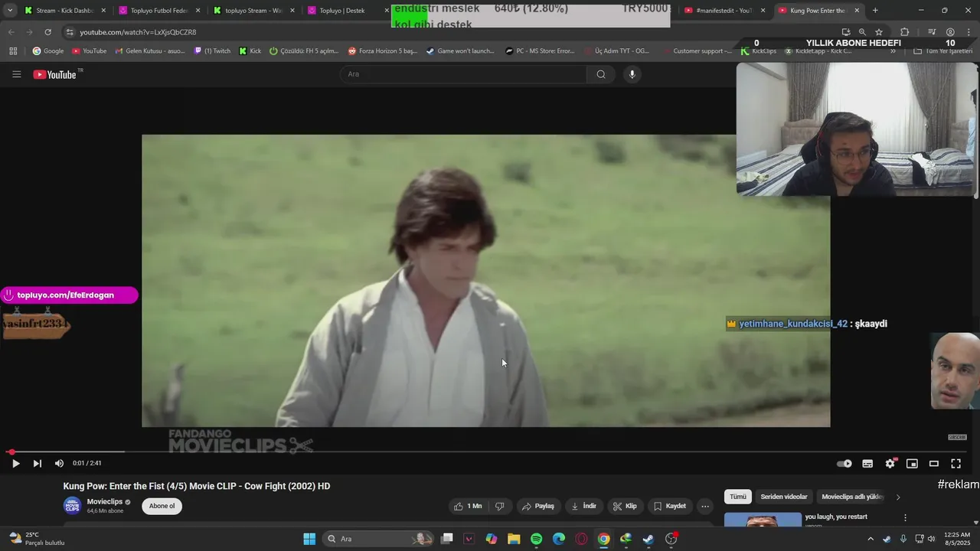The width and height of the screenshot is (980, 551).
Task: Open the 'Gelen Kutusu' Gmail bookmark
Action: point(149,51)
